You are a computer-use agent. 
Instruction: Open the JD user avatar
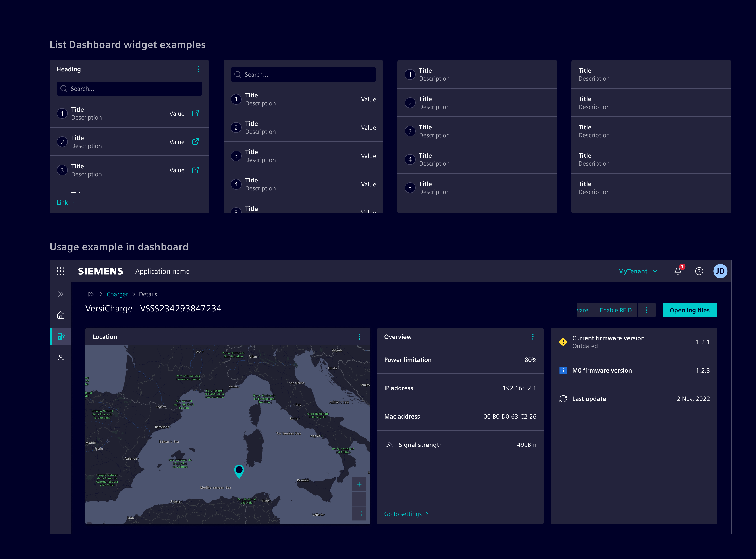pyautogui.click(x=720, y=271)
